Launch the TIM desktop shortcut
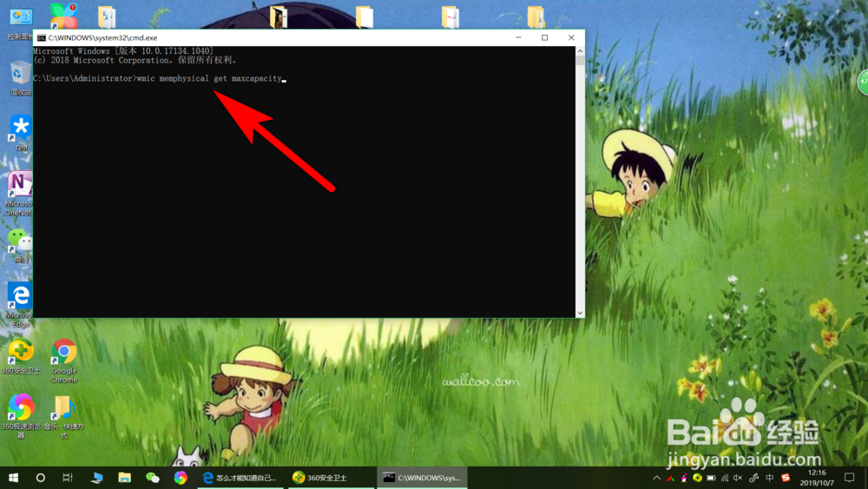 [21, 134]
